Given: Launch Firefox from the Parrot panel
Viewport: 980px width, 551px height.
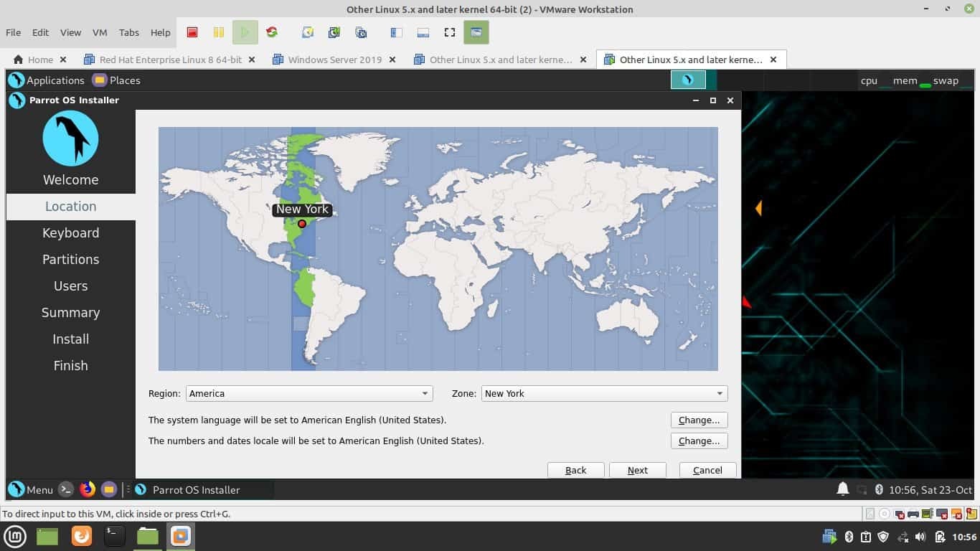Looking at the screenshot, I should click(x=88, y=489).
